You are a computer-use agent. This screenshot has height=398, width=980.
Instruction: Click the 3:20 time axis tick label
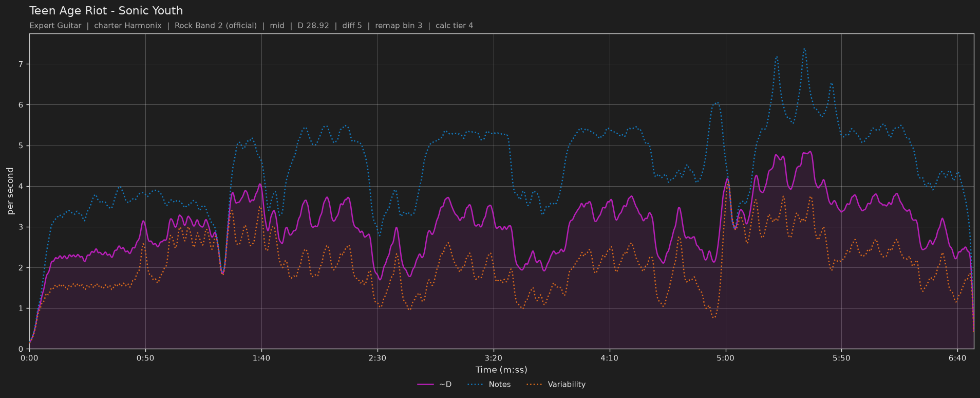494,358
